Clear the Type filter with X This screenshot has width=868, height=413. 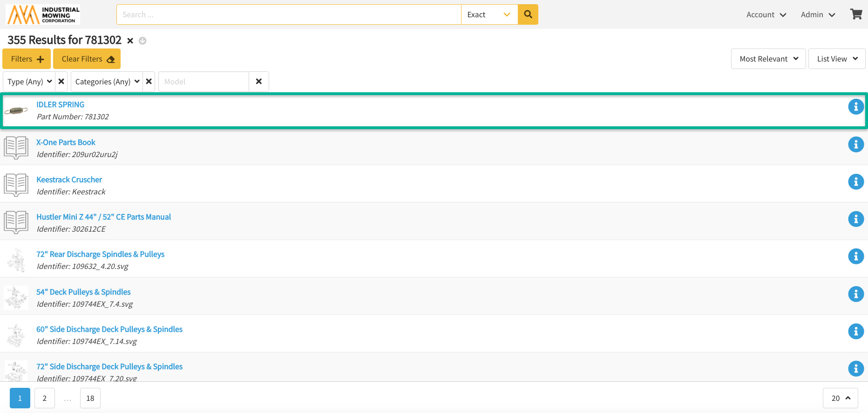61,82
